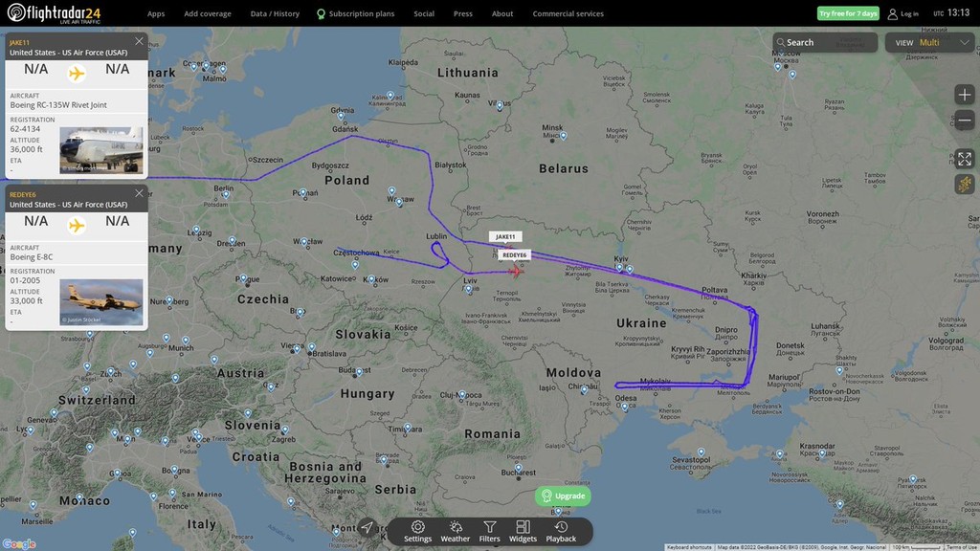Click the Search input field
The width and height of the screenshot is (980, 551).
pos(825,42)
